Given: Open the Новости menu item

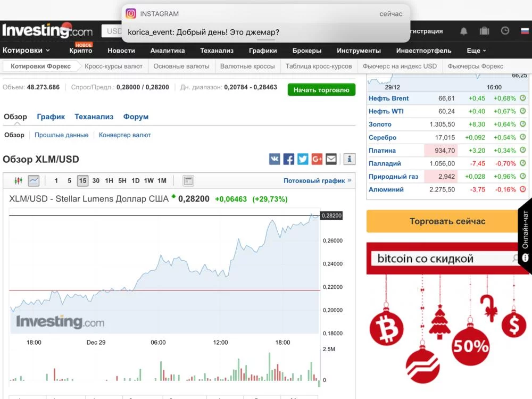Looking at the screenshot, I should point(121,51).
